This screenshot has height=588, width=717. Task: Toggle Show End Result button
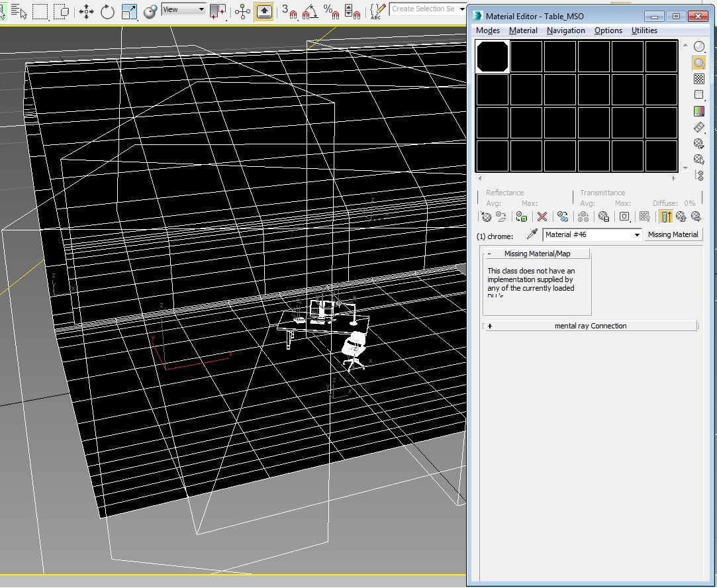pyautogui.click(x=666, y=217)
